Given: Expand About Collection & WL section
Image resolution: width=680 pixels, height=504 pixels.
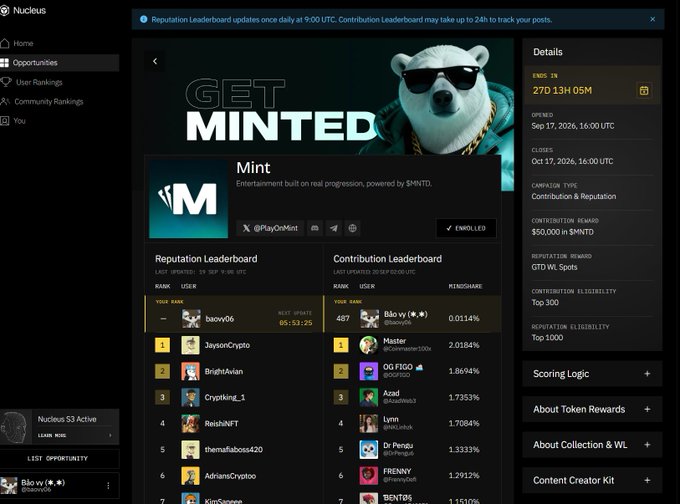Looking at the screenshot, I should (592, 445).
